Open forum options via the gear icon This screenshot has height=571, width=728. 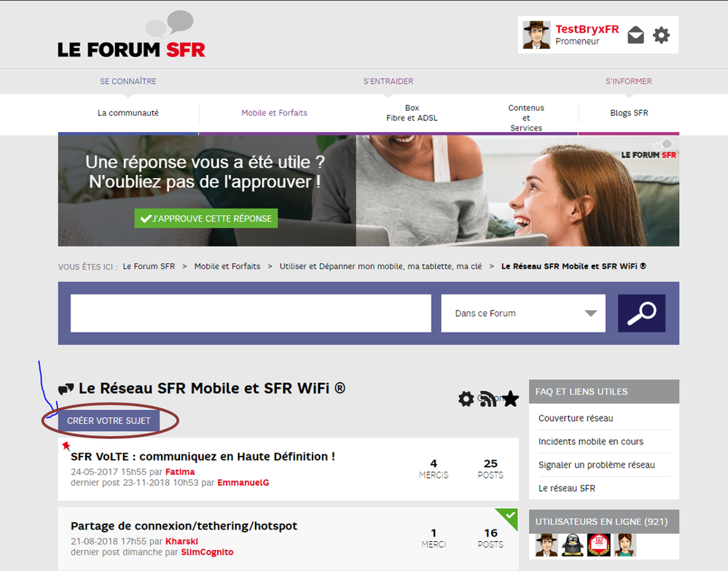point(466,399)
